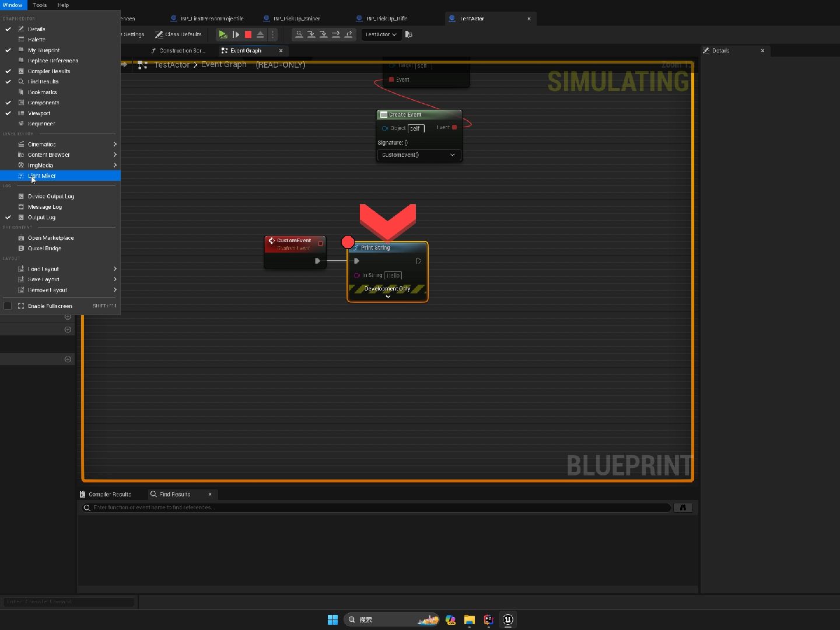Click the red Stop square control

click(x=247, y=34)
